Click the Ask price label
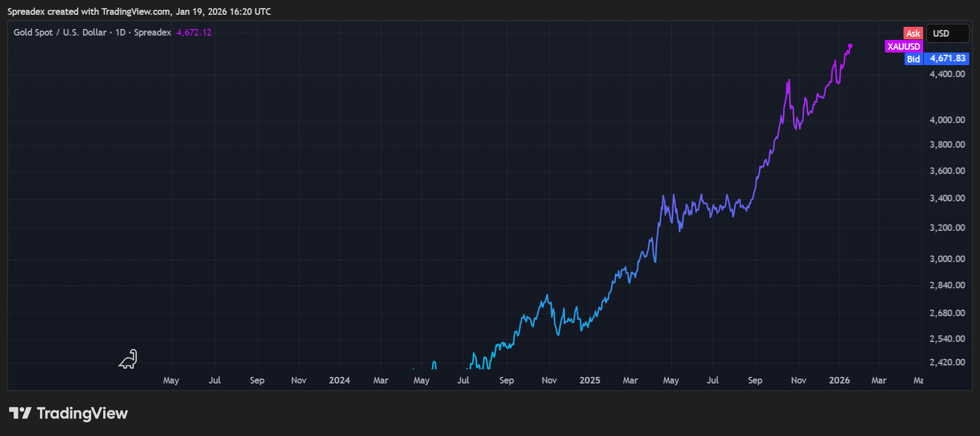The image size is (980, 436). pyautogui.click(x=913, y=33)
